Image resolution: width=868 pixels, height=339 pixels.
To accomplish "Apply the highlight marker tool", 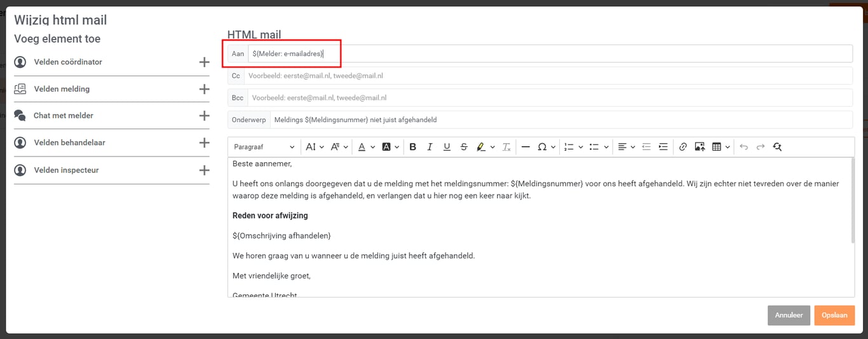I will (x=481, y=147).
